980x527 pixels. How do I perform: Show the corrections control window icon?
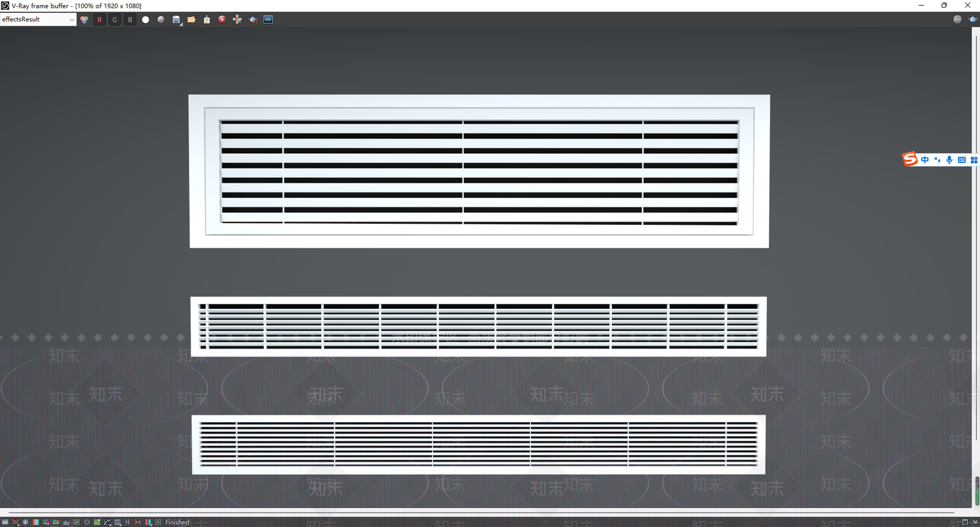coord(5,522)
